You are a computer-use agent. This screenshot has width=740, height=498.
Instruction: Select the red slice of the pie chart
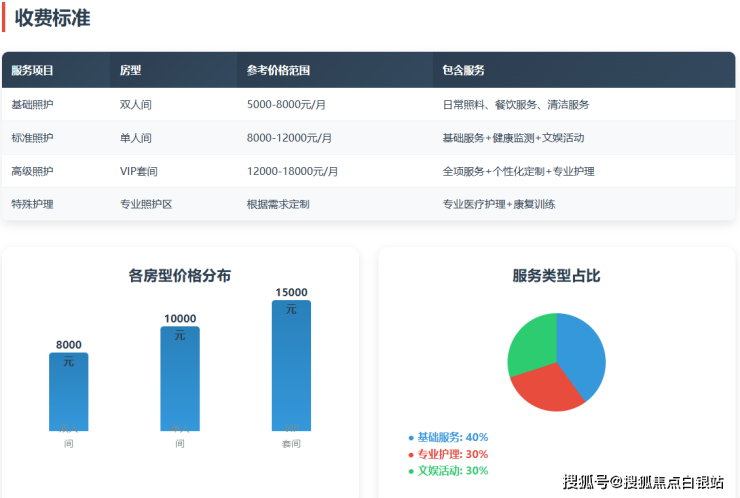[x=545, y=389]
